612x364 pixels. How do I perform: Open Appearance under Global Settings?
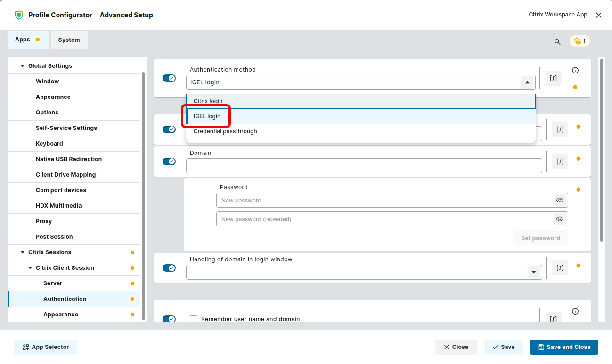pos(74,97)
